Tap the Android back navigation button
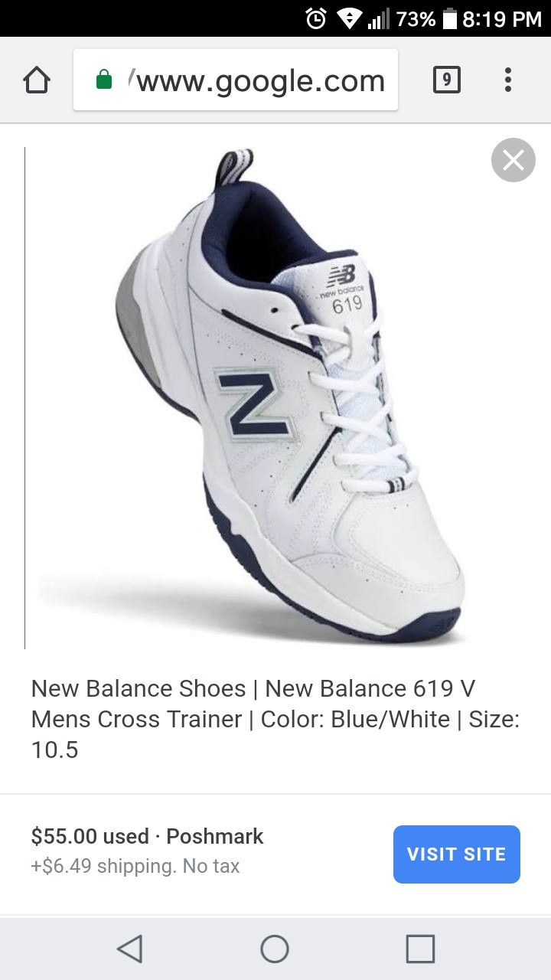This screenshot has width=551, height=980. pyautogui.click(x=129, y=949)
